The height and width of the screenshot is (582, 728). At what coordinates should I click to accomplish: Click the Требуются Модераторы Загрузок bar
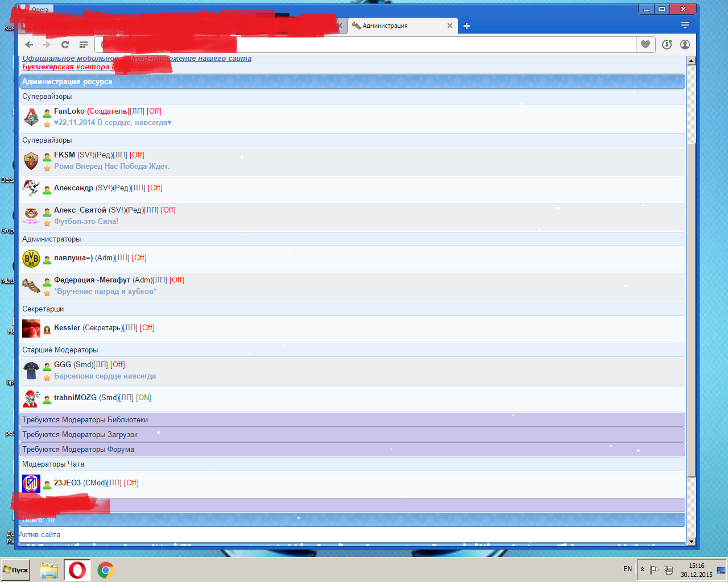[x=352, y=435]
